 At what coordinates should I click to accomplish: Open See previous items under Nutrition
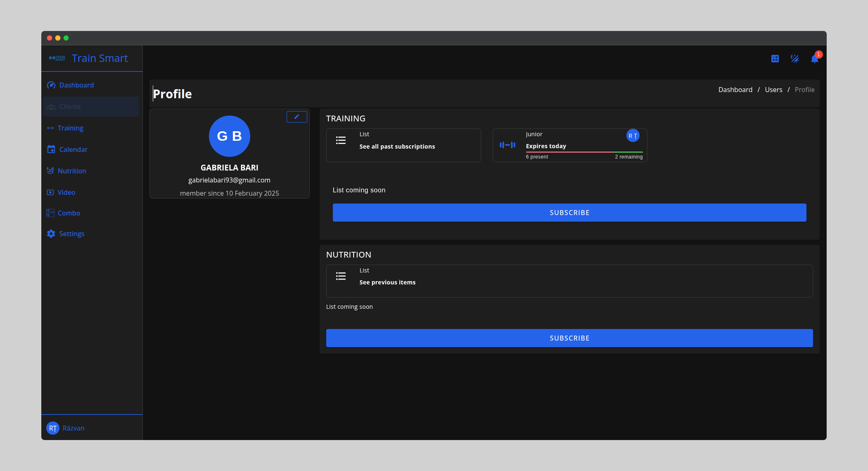click(x=387, y=282)
